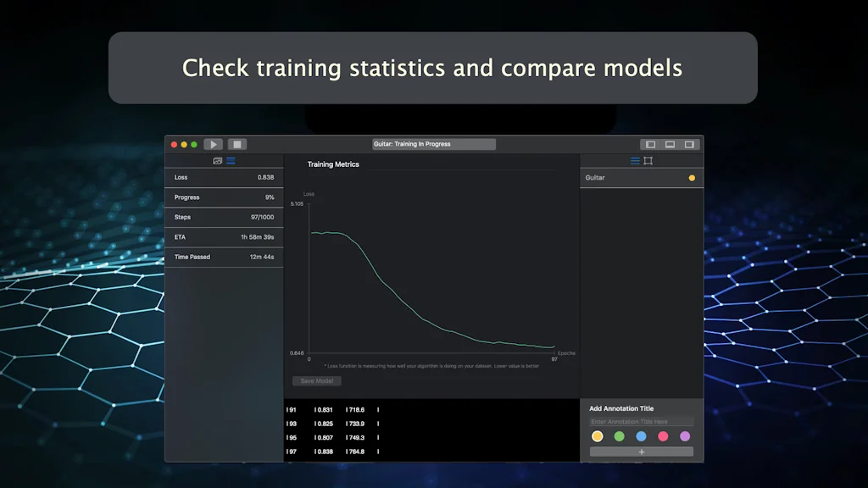Pick the green annotation color swatch

[x=619, y=435]
